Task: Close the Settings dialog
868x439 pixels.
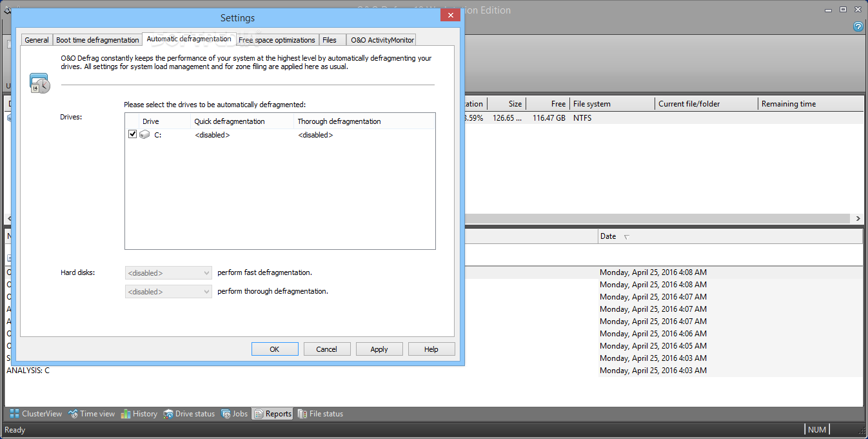Action: tap(450, 15)
